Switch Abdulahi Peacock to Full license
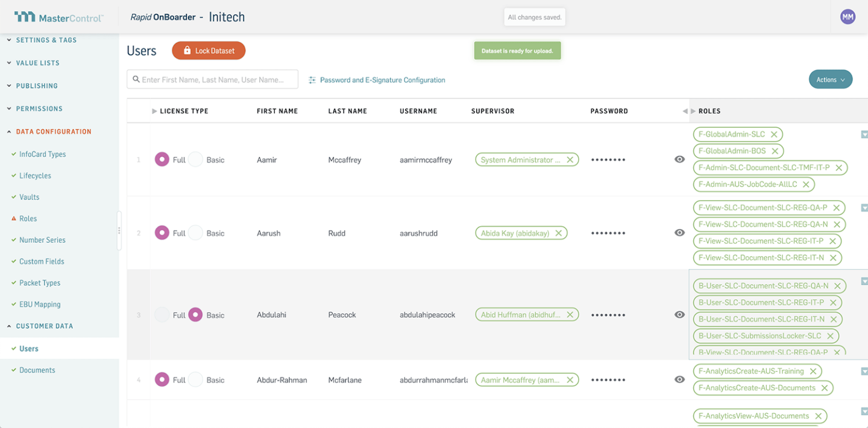 [x=162, y=314]
